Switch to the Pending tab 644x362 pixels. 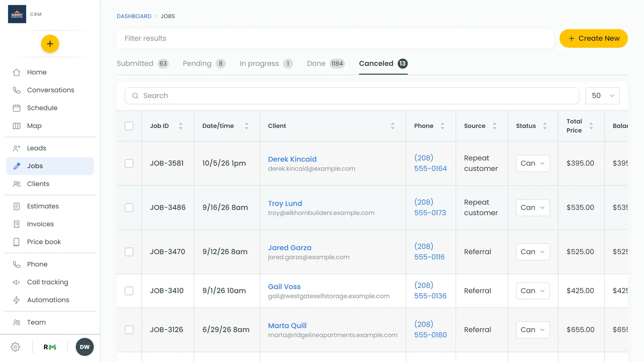[204, 64]
